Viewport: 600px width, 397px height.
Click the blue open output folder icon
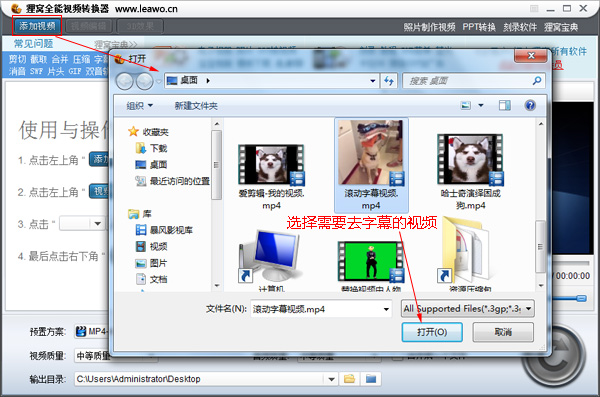370,379
